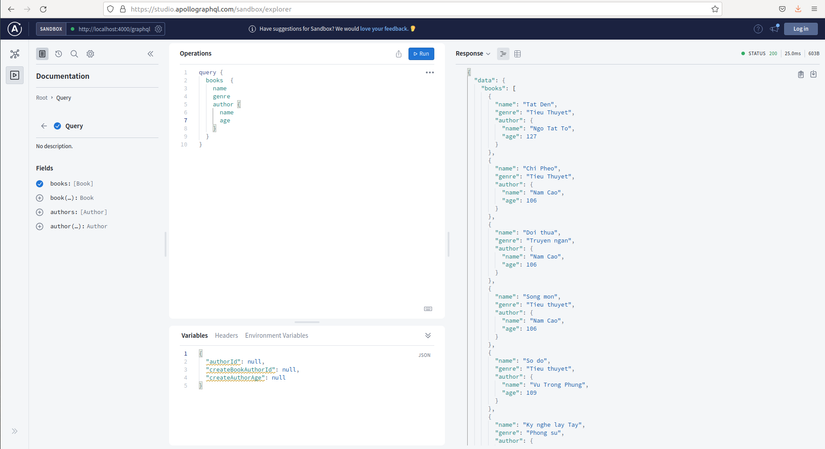This screenshot has height=449, width=825.
Task: Download the response with download icon
Action: point(813,75)
